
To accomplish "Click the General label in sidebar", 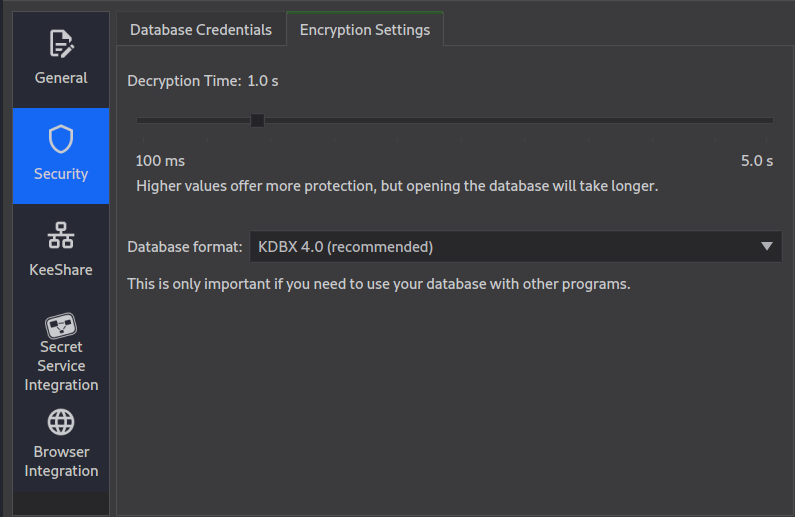I will [61, 78].
